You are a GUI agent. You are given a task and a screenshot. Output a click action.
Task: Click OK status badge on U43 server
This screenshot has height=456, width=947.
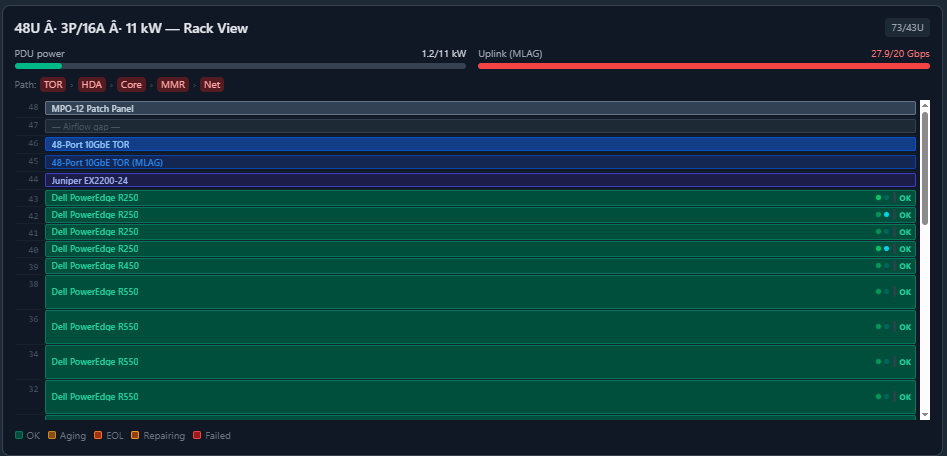(905, 198)
